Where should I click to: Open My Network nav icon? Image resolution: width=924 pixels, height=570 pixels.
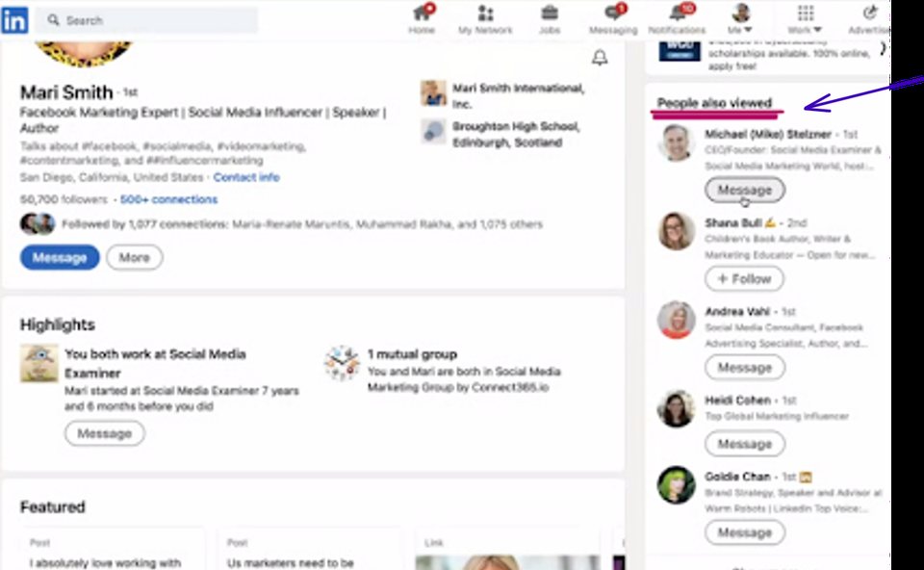485,19
